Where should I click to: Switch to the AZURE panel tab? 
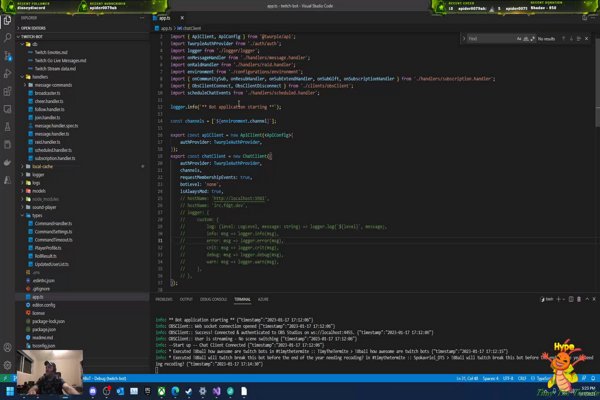pos(263,299)
